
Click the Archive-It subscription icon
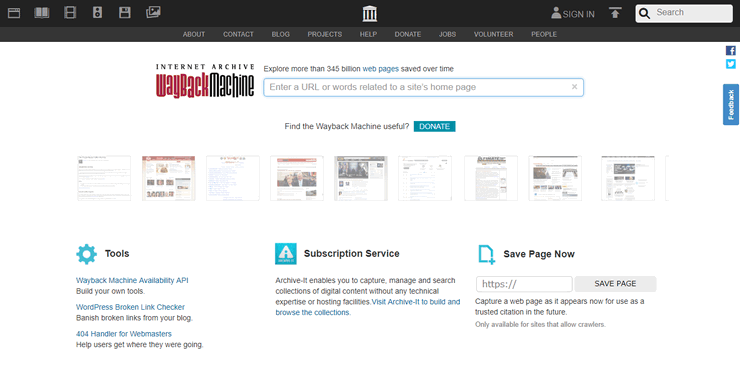[286, 254]
